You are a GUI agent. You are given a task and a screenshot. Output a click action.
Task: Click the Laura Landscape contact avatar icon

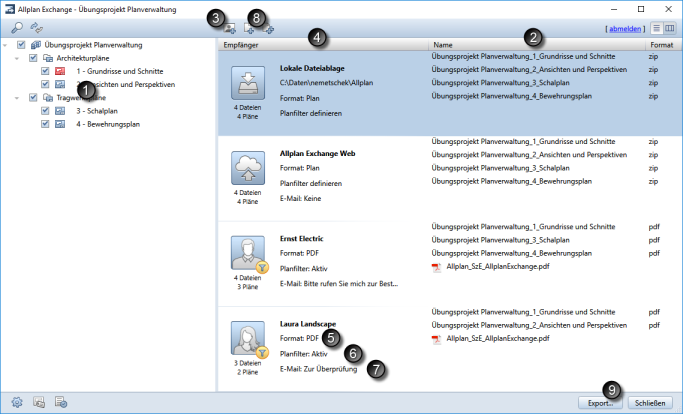click(246, 336)
